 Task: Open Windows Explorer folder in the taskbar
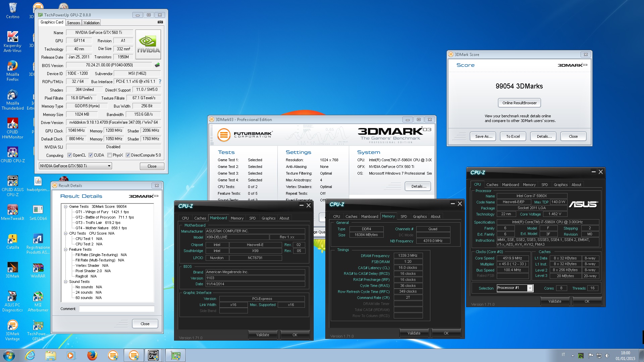[51, 355]
